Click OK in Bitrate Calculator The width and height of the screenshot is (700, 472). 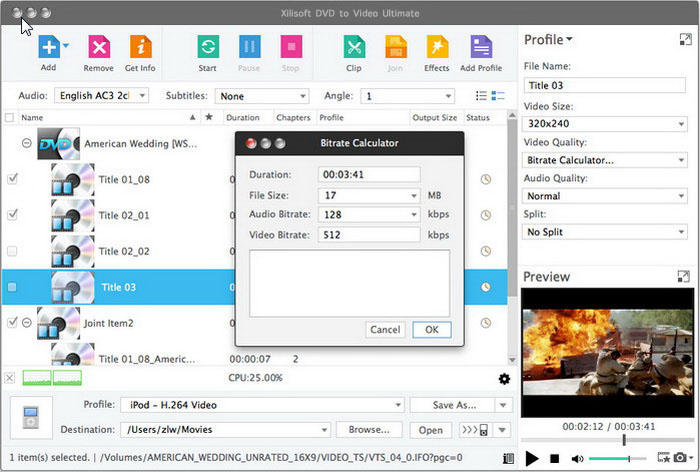point(431,329)
